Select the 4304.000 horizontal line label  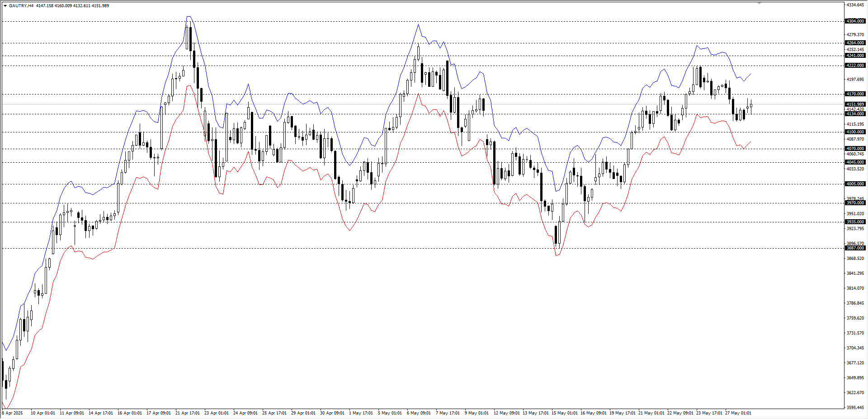(x=855, y=21)
